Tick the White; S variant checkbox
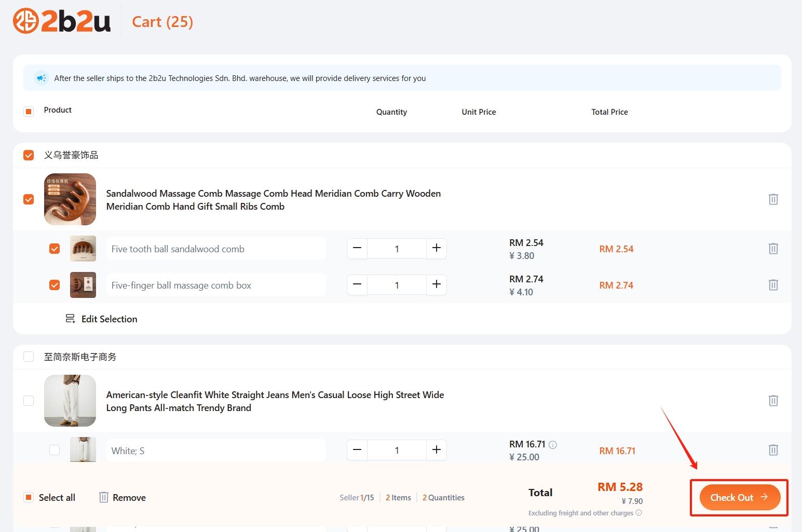Screen dimensions: 802x532 55,450
